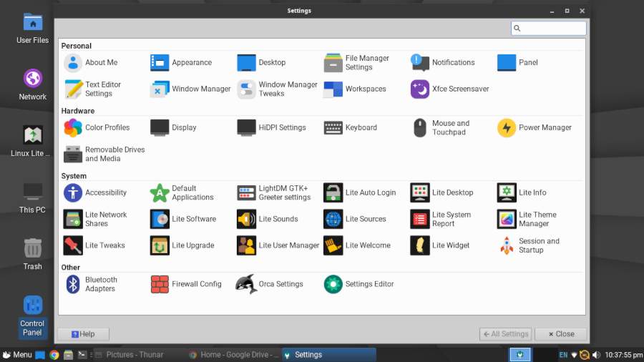Open Lite Sources
The height and width of the screenshot is (362, 644).
point(355,219)
